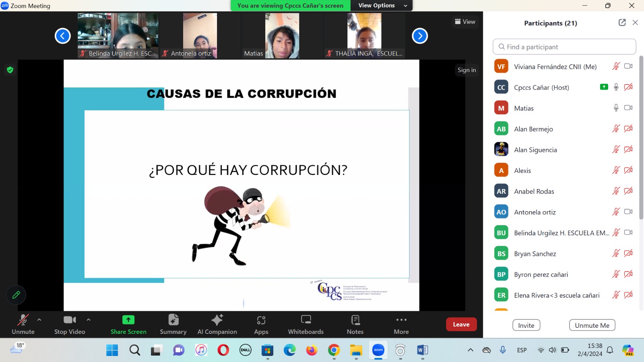Toggle Unmute microphone in toolbar

pyautogui.click(x=23, y=324)
